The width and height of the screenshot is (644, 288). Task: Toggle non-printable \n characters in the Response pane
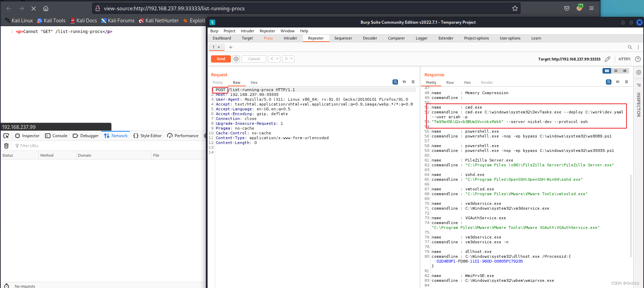pyautogui.click(x=618, y=82)
